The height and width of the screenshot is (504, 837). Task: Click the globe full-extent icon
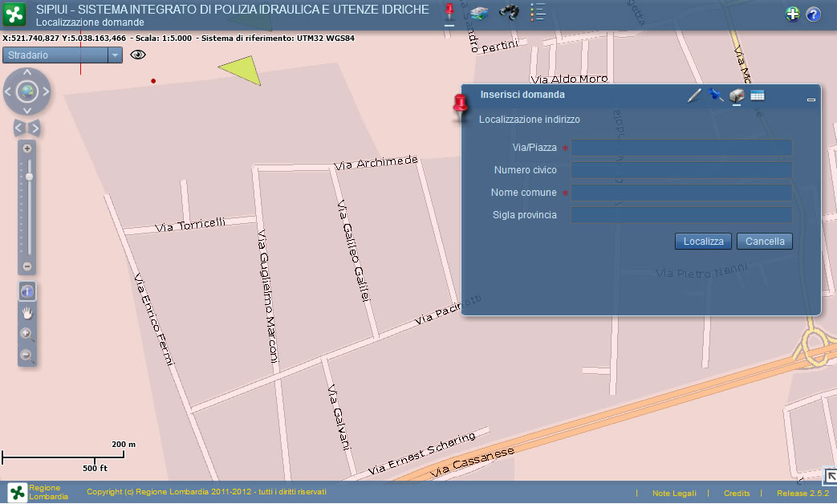click(27, 91)
